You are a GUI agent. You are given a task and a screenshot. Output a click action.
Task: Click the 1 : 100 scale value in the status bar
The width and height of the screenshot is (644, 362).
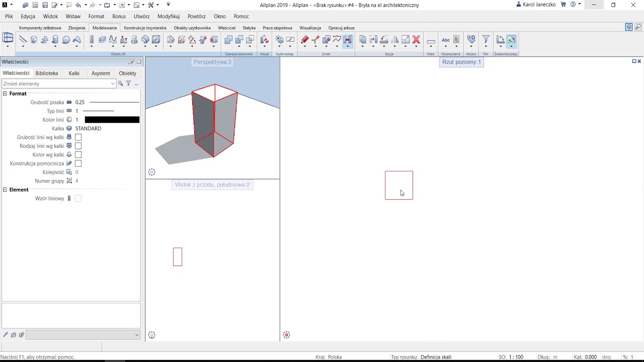516,357
